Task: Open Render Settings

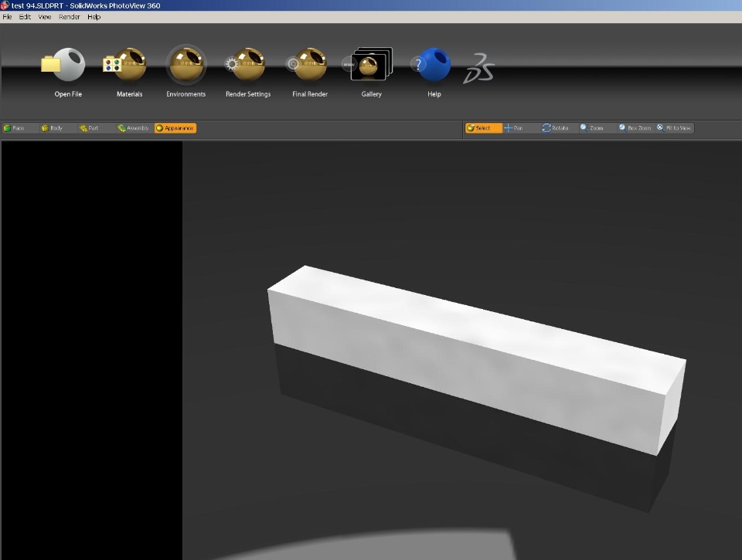Action: point(245,65)
